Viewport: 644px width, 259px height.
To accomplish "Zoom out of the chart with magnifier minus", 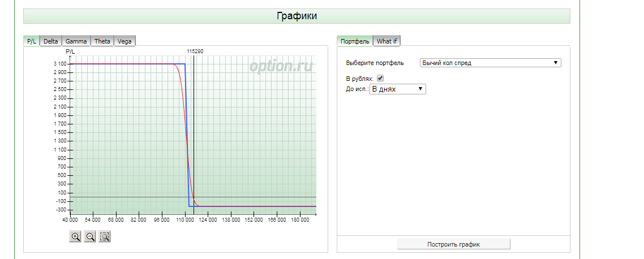I will tap(90, 236).
